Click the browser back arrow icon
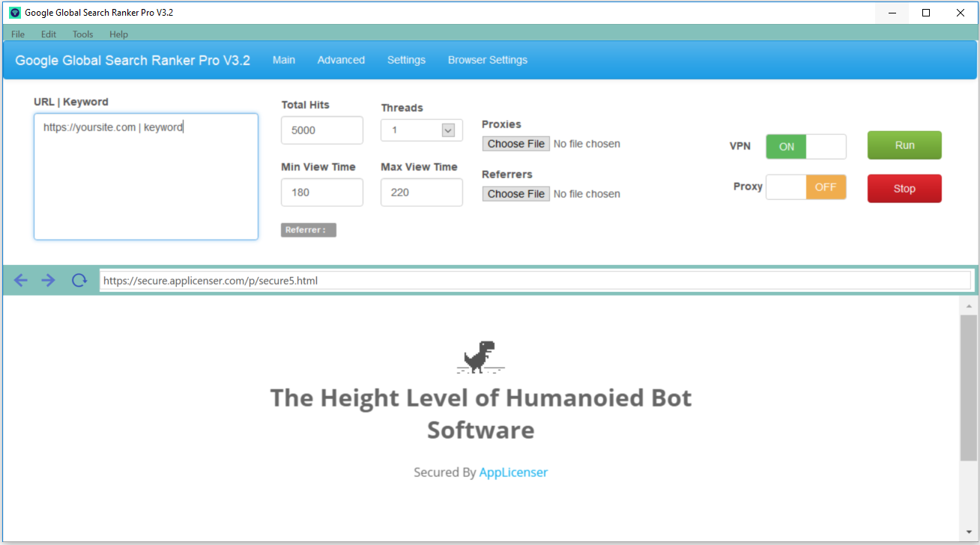The image size is (980, 545). [x=20, y=281]
